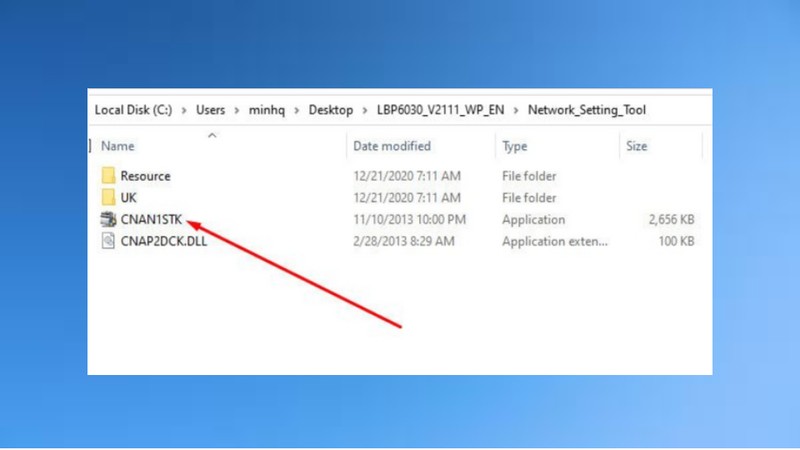Navigate to Local Disk (C:) breadcrumb
The height and width of the screenshot is (450, 800).
(x=134, y=110)
